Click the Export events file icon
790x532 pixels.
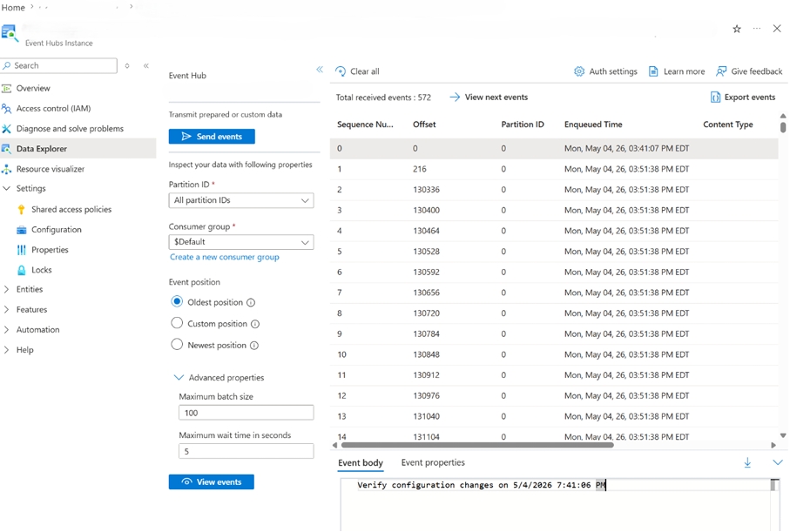tap(715, 98)
